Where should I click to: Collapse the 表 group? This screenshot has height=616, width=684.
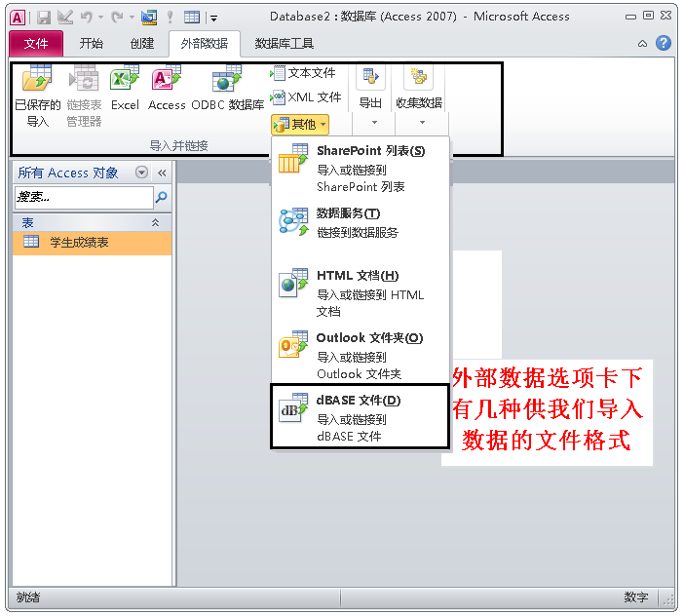(x=155, y=223)
